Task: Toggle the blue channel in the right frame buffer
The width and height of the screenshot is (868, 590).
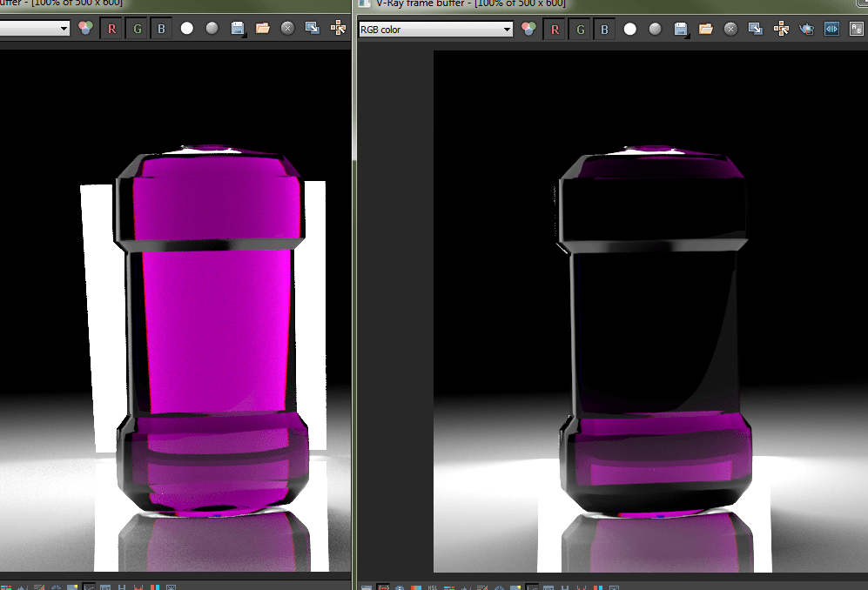Action: [604, 30]
